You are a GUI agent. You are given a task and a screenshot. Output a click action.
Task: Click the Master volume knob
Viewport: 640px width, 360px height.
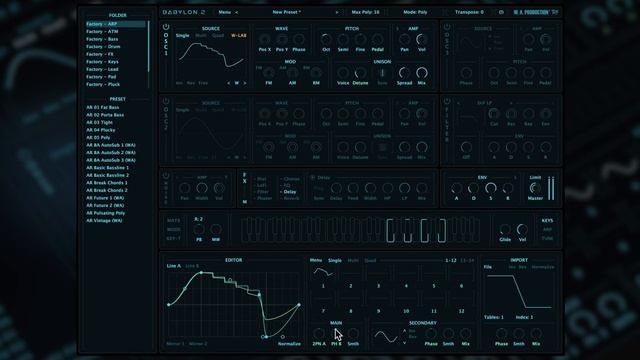pos(535,188)
